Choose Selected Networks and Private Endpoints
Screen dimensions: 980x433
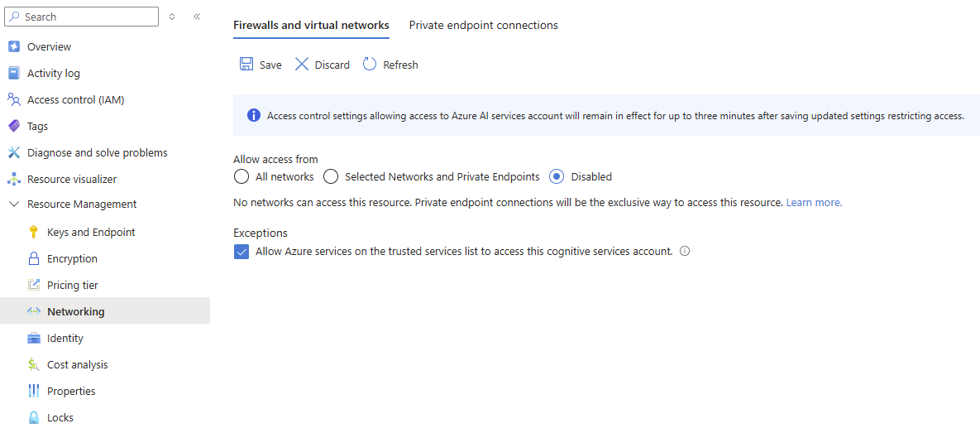point(331,176)
